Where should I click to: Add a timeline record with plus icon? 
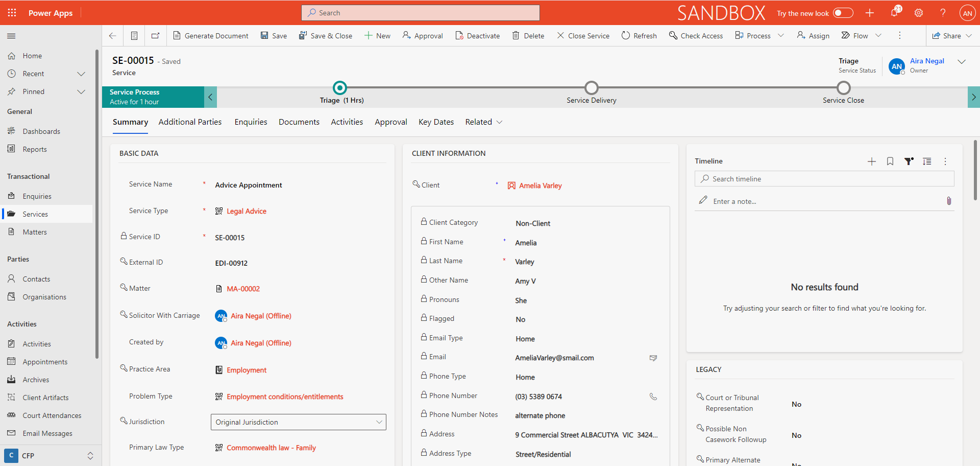(872, 161)
